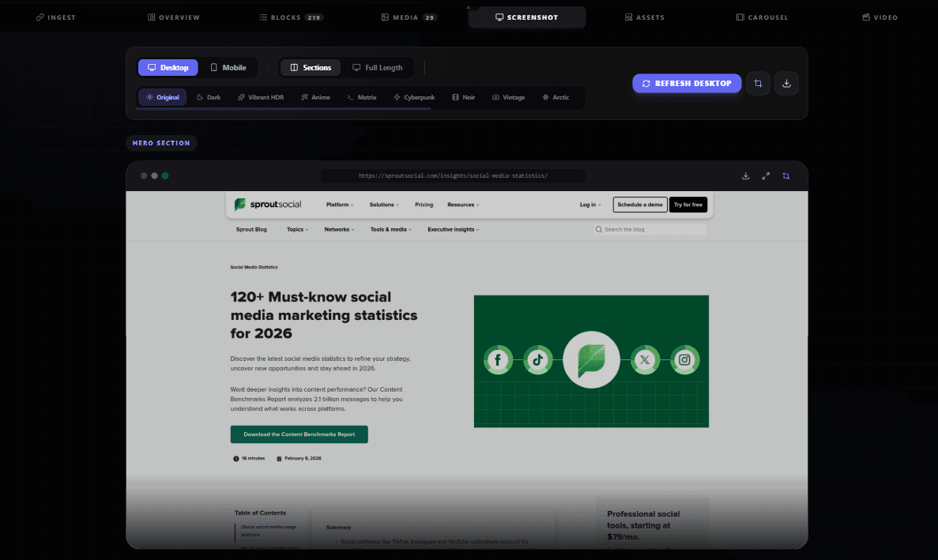Toggle Full Length screenshot mode
This screenshot has height=560, width=938.
coord(378,68)
